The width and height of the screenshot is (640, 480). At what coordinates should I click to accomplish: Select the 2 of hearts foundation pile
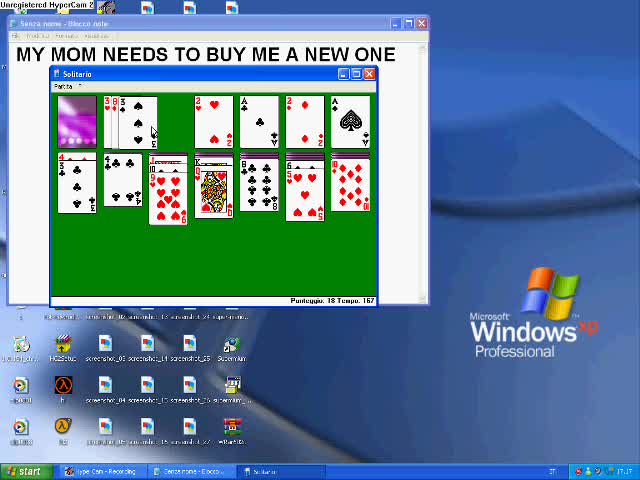[x=214, y=122]
